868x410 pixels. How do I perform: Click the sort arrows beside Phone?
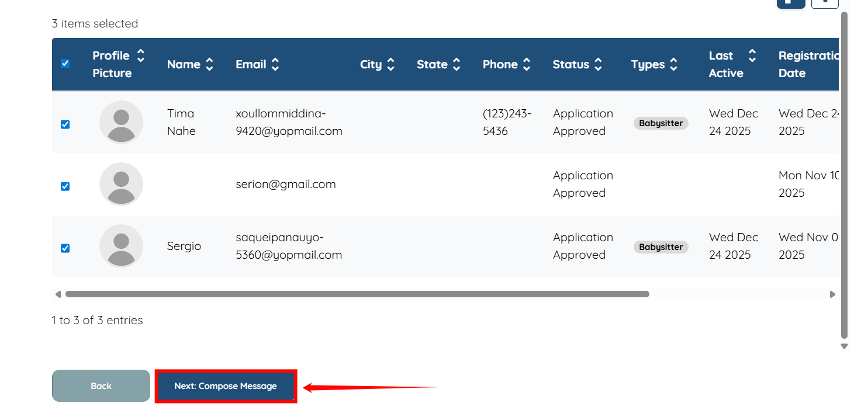(x=527, y=64)
